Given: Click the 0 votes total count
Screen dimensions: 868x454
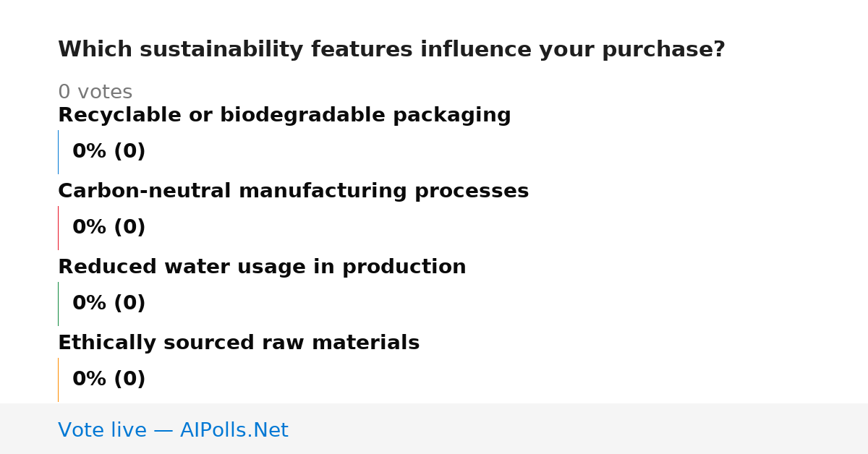Looking at the screenshot, I should [x=95, y=93].
